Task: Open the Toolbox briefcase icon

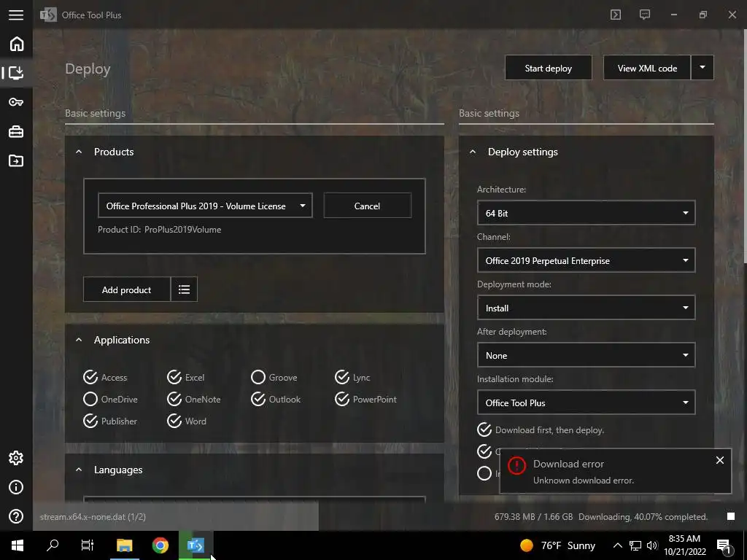Action: coord(16,131)
